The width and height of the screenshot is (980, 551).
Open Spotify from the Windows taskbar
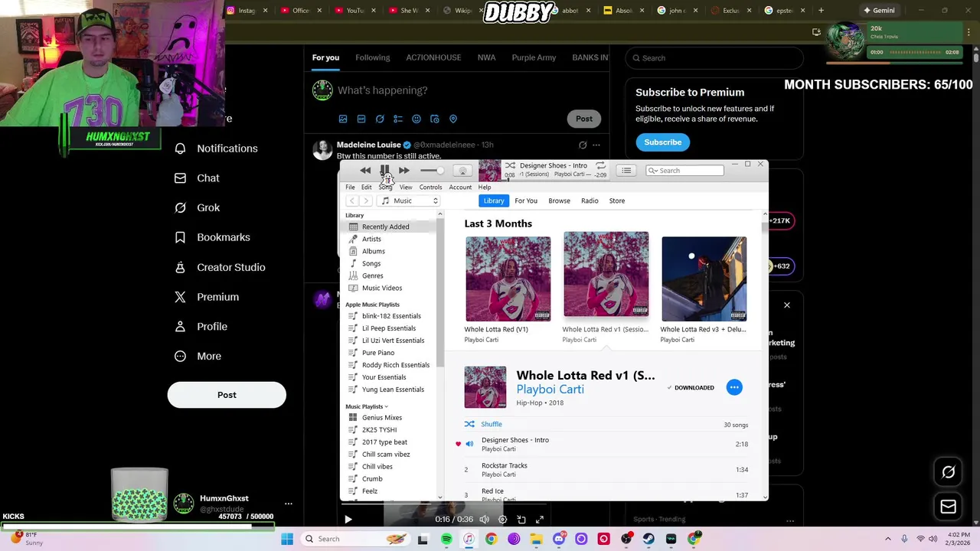[446, 539]
